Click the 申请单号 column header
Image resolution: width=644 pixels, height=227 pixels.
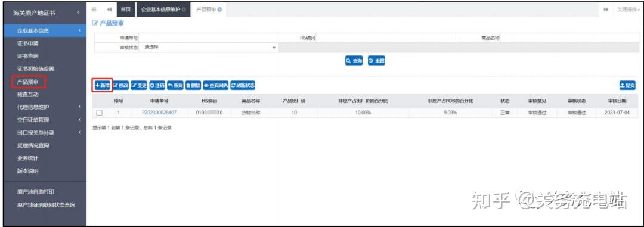(x=159, y=101)
